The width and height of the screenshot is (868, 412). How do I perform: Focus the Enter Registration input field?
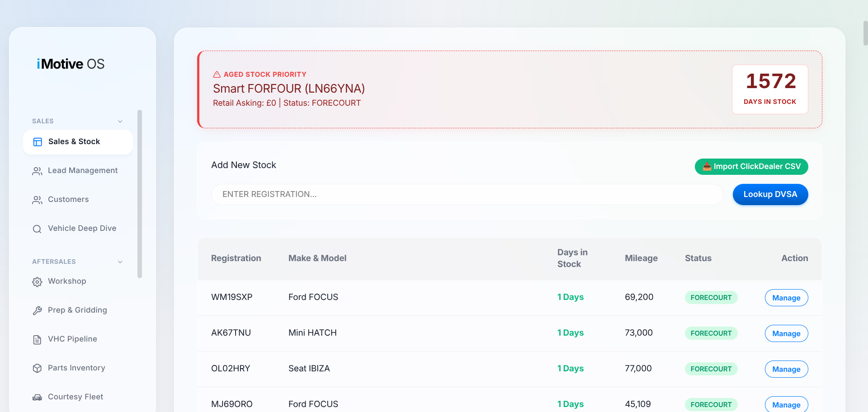(467, 195)
